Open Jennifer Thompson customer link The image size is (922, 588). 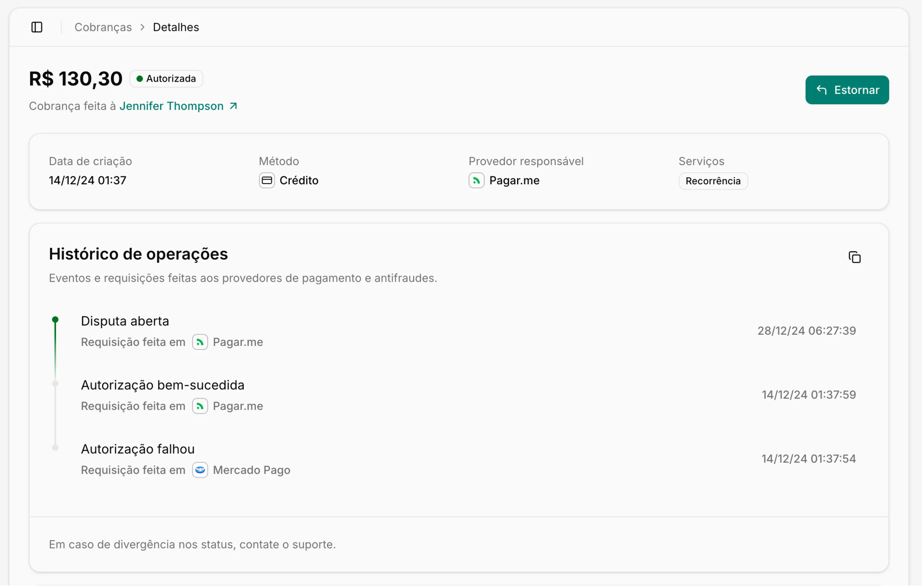pos(172,106)
